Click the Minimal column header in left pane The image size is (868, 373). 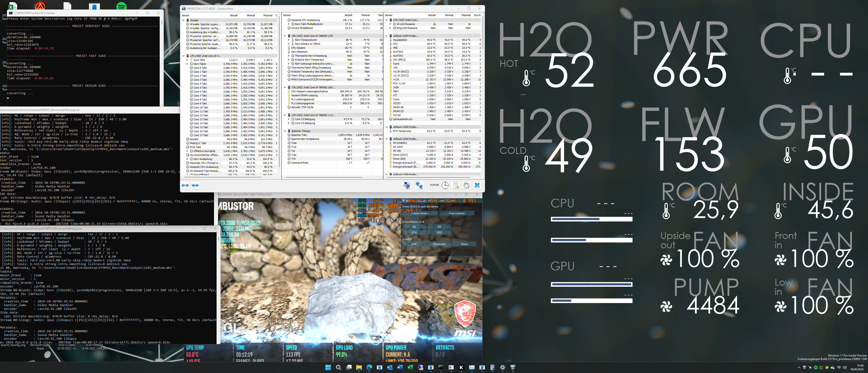tap(248, 15)
